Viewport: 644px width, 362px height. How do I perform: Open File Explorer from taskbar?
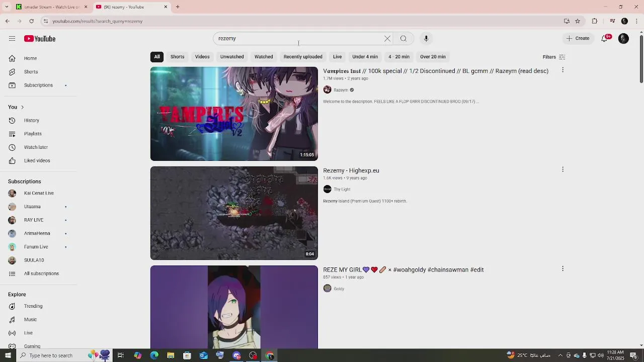171,355
